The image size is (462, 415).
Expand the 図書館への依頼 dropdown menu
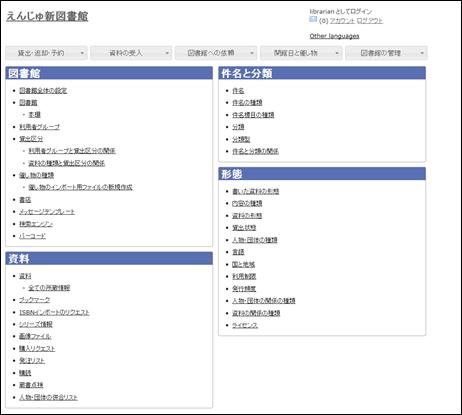tap(216, 53)
